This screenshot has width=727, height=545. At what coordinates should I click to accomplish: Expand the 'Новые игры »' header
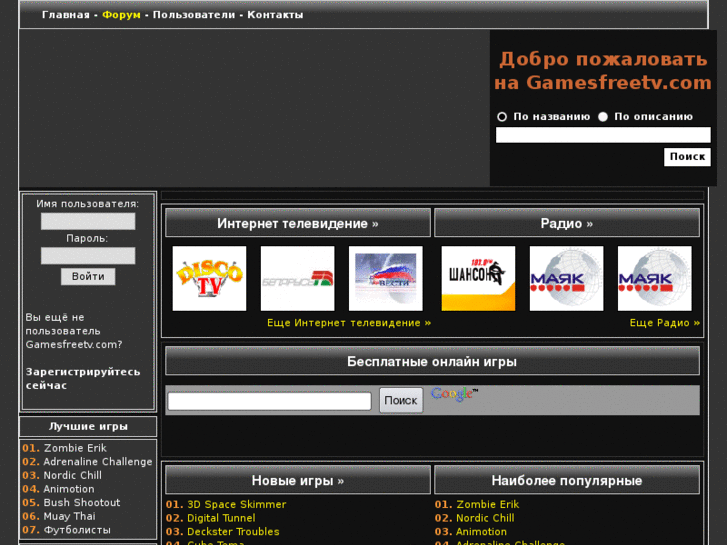coord(298,480)
